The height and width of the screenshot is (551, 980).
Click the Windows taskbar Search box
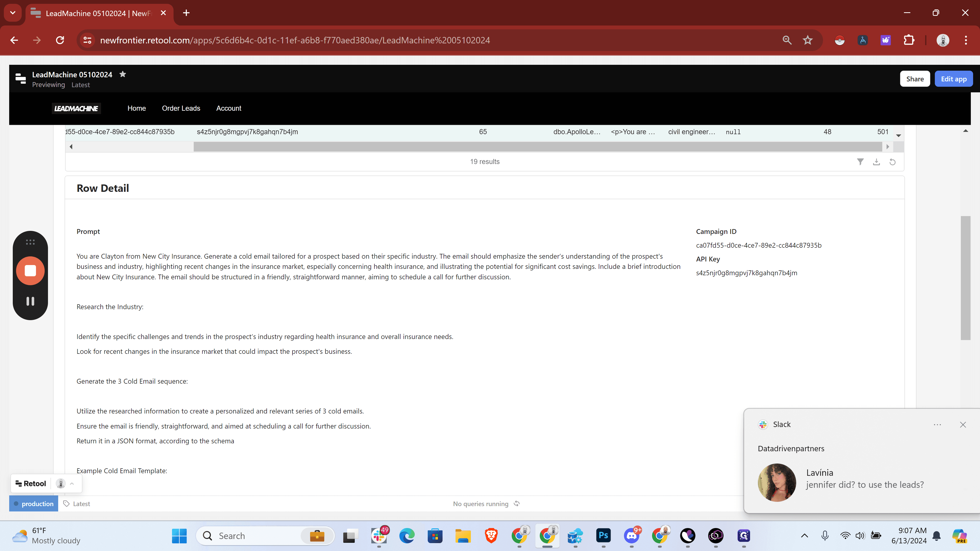[265, 536]
